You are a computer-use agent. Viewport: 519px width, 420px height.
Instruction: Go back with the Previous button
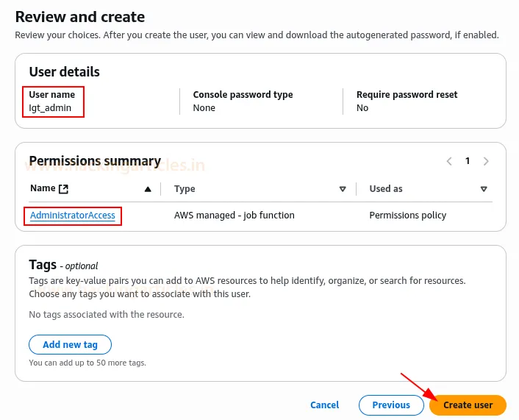point(390,405)
